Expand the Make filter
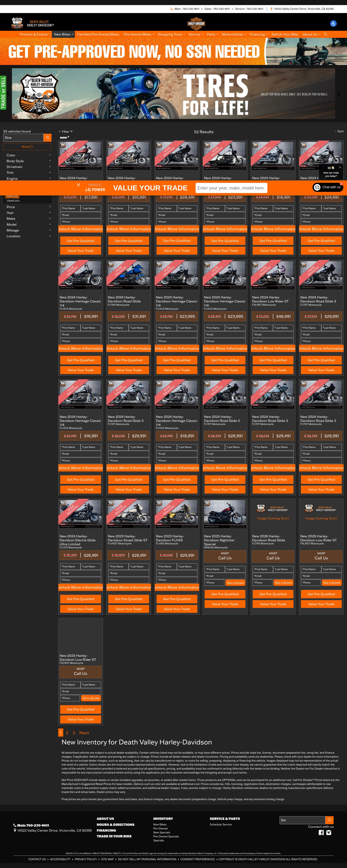Viewport: 347px width, 868px height. tap(28, 219)
